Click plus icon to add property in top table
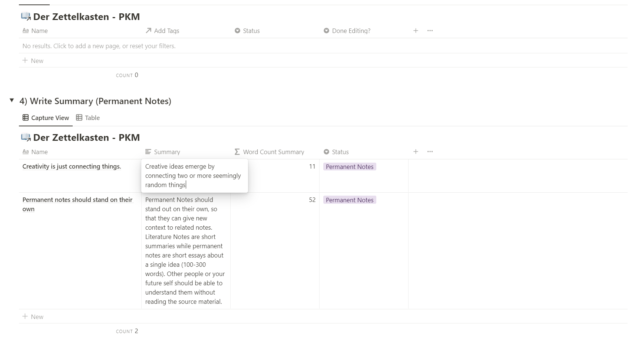The width and height of the screenshot is (644, 339). pos(416,31)
